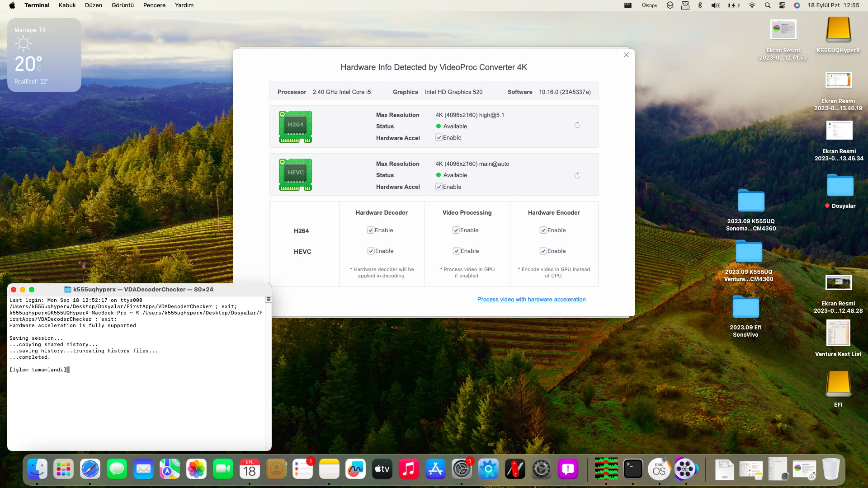868x488 pixels.
Task: Open Terminal from the Dock
Action: coord(633,469)
